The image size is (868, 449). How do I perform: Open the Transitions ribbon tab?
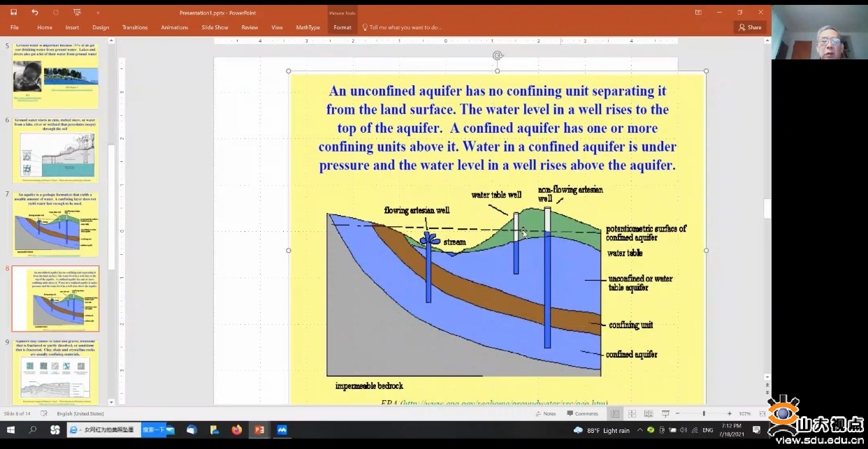point(135,27)
